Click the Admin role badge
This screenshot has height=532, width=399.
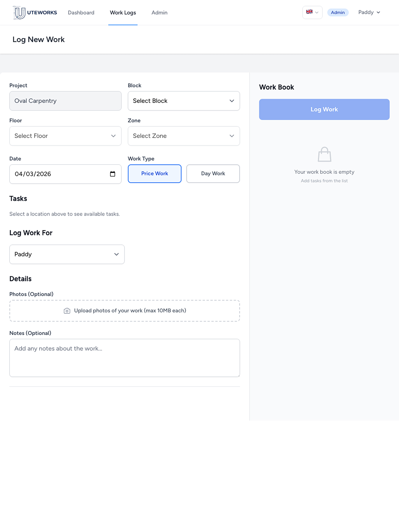click(338, 12)
